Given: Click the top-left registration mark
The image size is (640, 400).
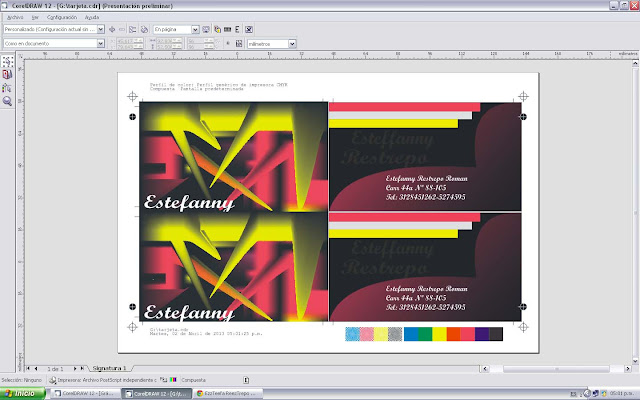Looking at the screenshot, I should [x=132, y=97].
